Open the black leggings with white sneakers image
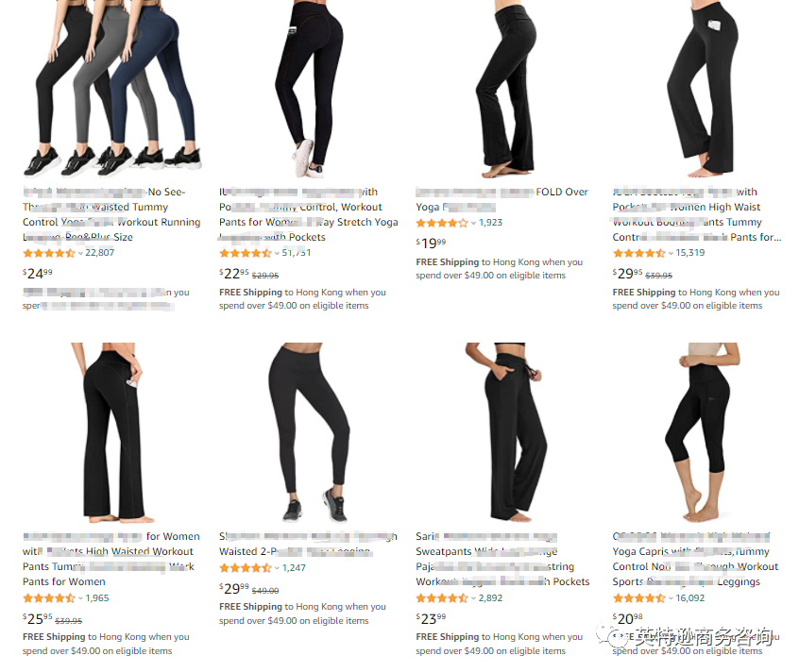Viewport: 799px width, 672px height. pyautogui.click(x=310, y=89)
